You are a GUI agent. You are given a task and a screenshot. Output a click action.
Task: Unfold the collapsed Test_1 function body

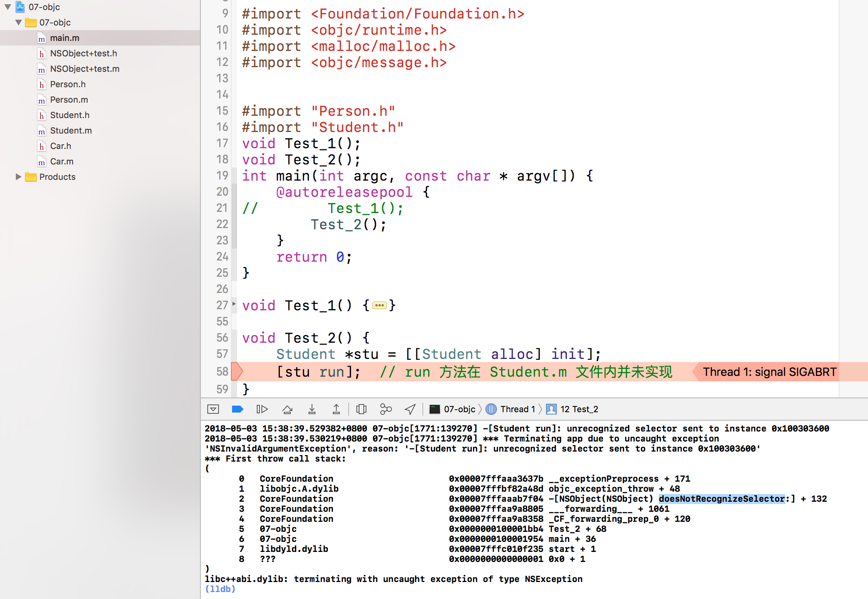click(x=379, y=306)
